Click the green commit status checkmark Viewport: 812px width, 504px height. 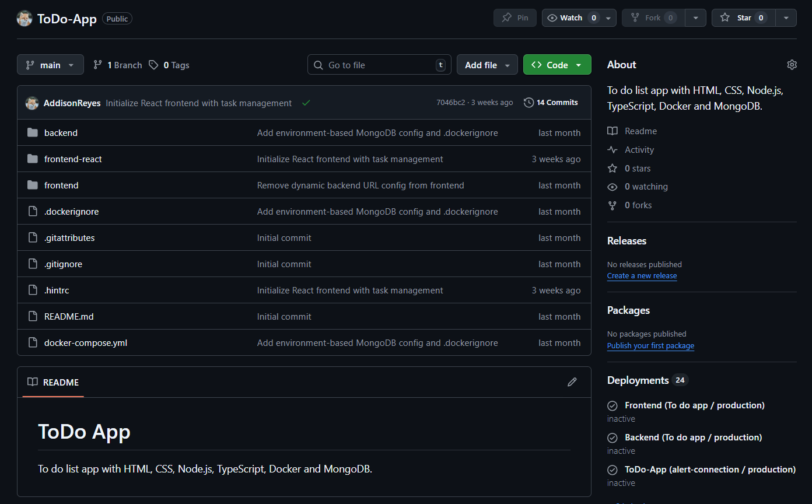306,103
